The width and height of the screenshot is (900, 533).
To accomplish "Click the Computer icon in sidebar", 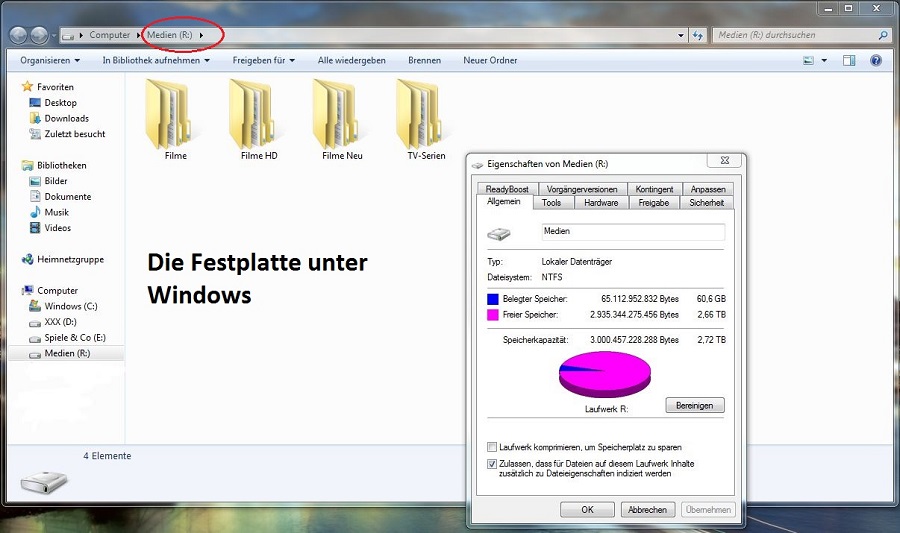I will (27, 290).
